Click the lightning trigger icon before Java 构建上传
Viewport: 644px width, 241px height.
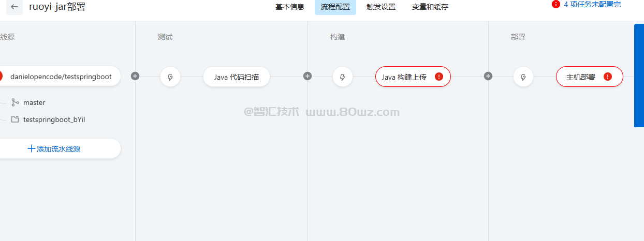pyautogui.click(x=342, y=77)
